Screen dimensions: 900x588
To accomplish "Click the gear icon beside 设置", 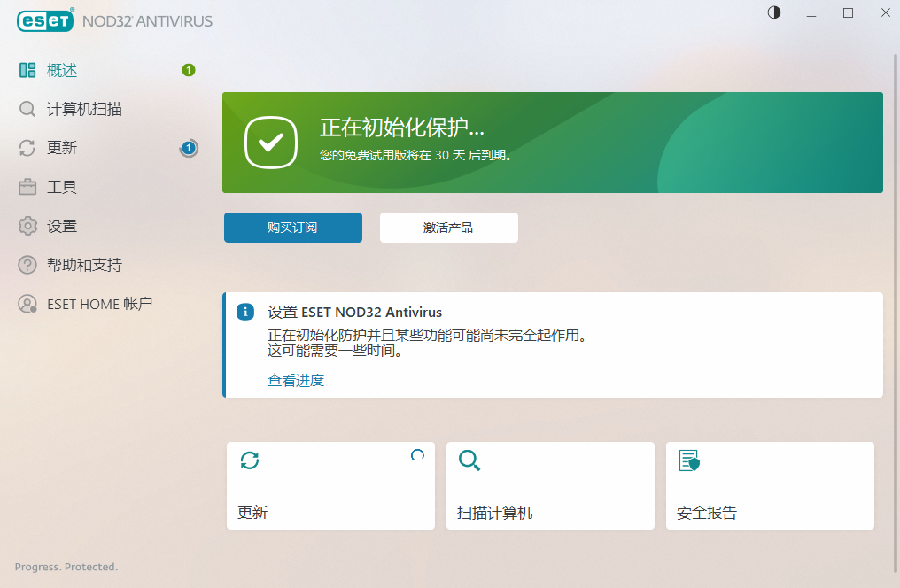I will pyautogui.click(x=27, y=226).
